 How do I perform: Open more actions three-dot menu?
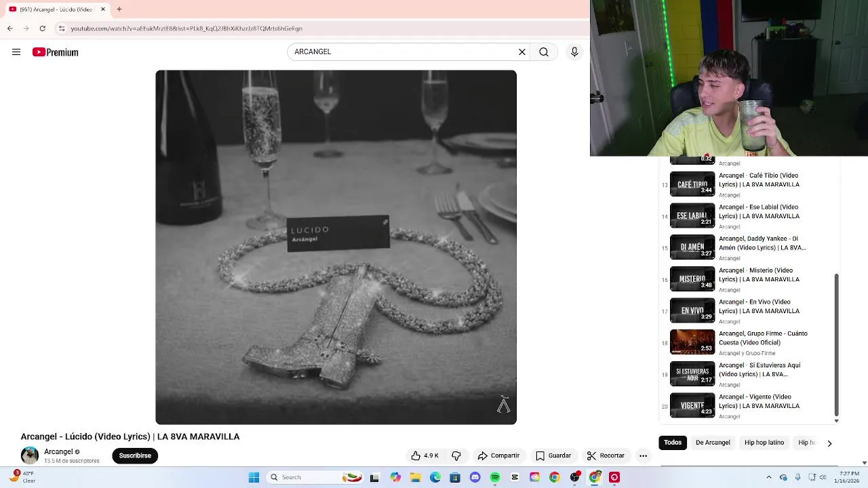point(644,455)
